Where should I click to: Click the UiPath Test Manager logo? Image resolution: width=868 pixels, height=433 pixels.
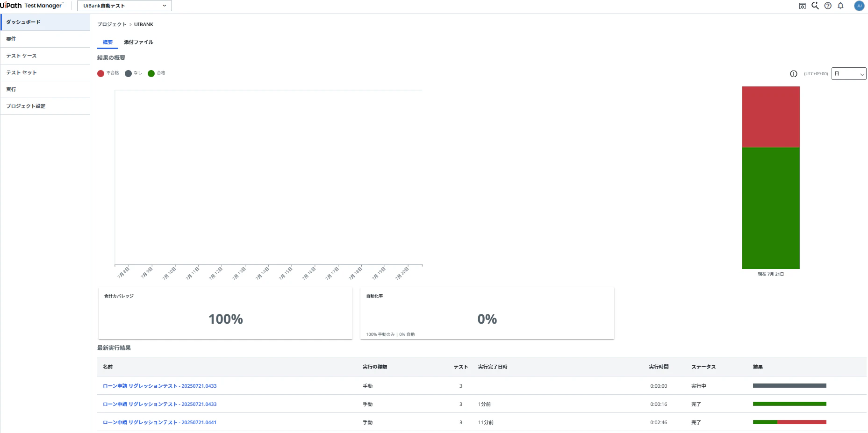click(31, 6)
